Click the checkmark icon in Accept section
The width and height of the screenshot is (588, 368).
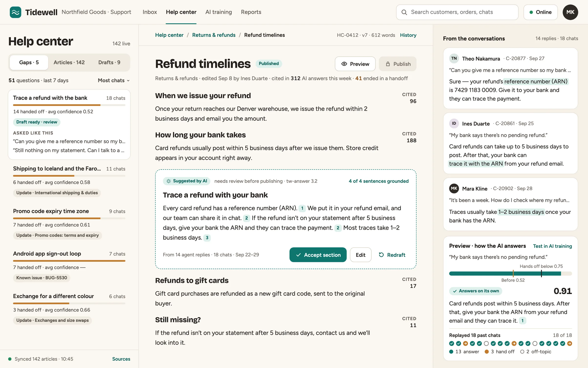298,255
